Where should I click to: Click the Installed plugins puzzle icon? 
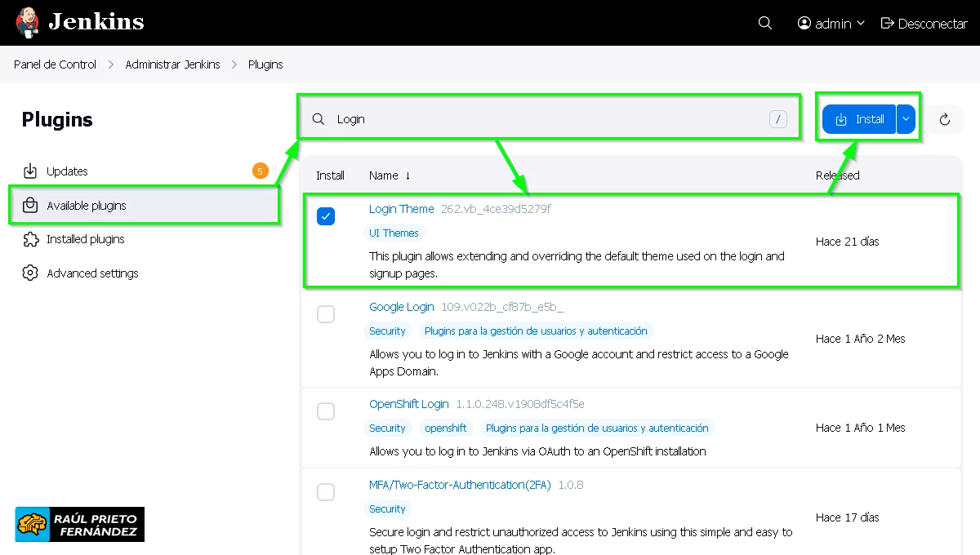(x=30, y=239)
